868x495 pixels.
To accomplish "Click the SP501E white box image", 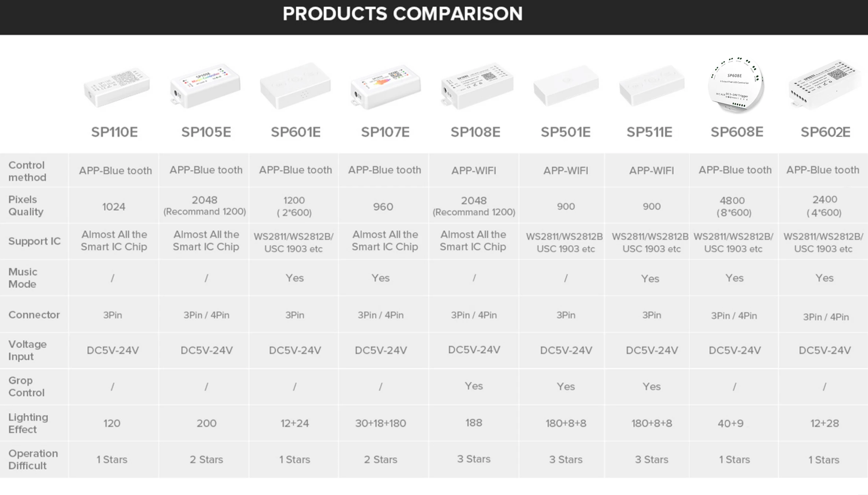I will tap(566, 86).
